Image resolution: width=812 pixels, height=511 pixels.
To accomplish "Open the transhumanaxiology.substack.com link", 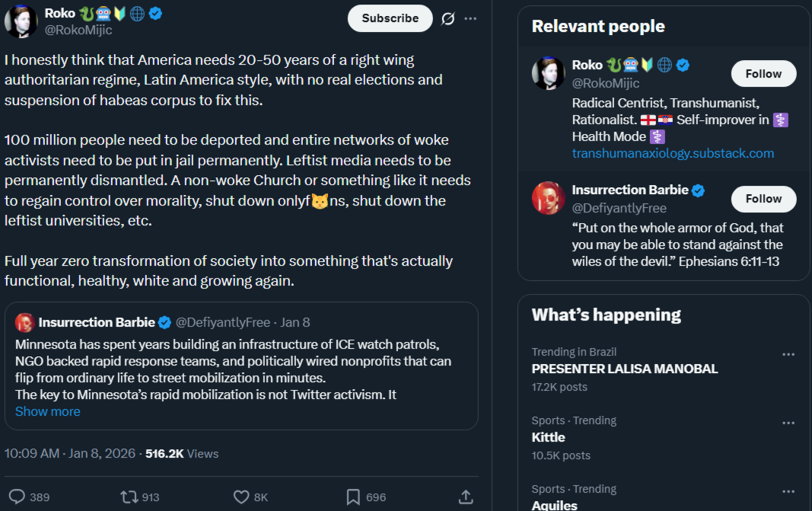I will (673, 153).
